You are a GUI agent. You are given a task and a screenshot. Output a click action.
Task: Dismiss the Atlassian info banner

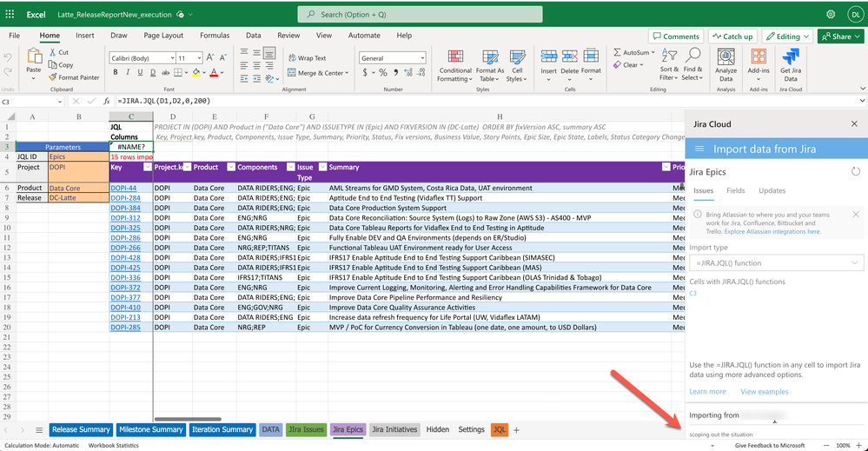[855, 214]
